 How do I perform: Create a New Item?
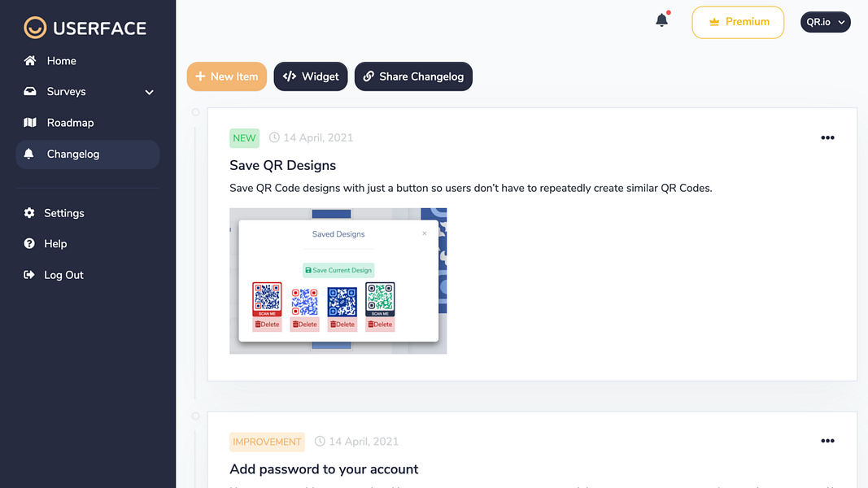[x=227, y=76]
